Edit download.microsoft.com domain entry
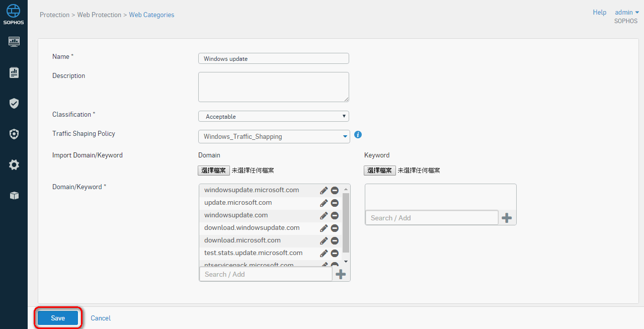This screenshot has height=329, width=644. point(324,240)
